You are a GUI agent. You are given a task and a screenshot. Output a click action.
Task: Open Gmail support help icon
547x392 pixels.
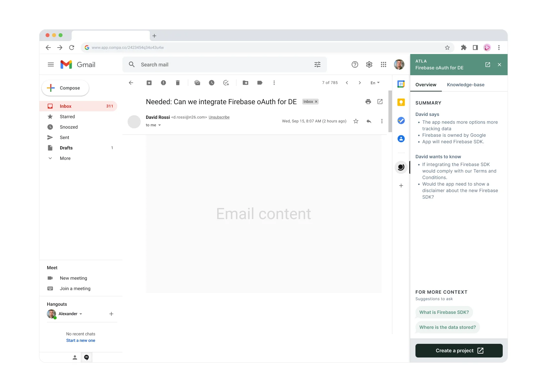point(355,64)
